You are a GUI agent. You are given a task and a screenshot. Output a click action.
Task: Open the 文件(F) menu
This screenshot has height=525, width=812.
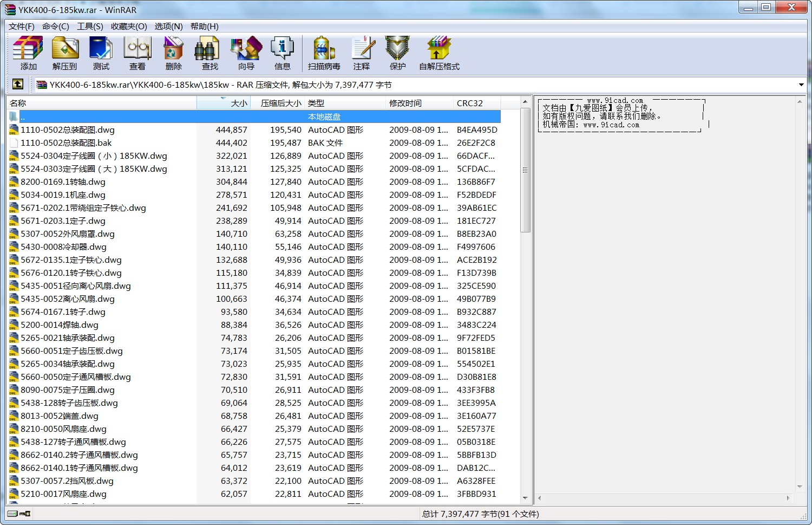point(22,27)
